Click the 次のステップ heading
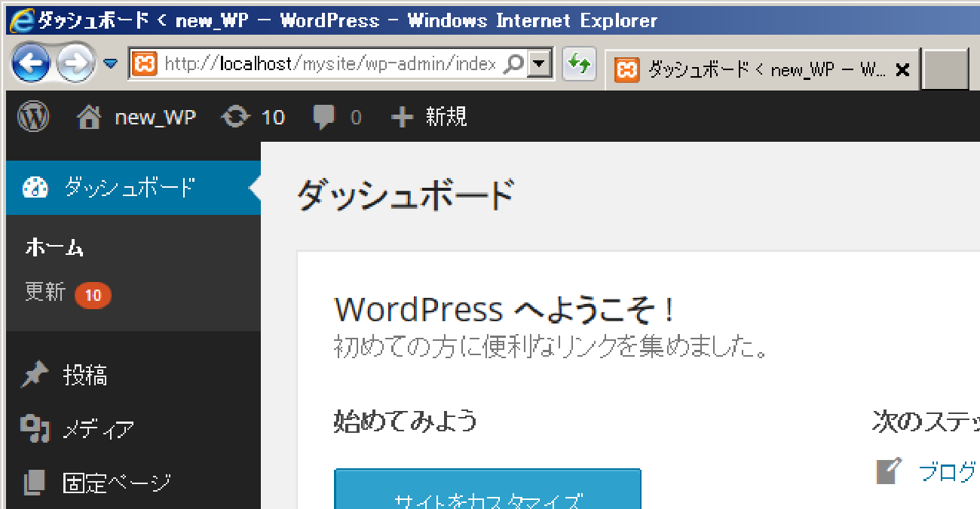This screenshot has height=509, width=980. point(926,421)
